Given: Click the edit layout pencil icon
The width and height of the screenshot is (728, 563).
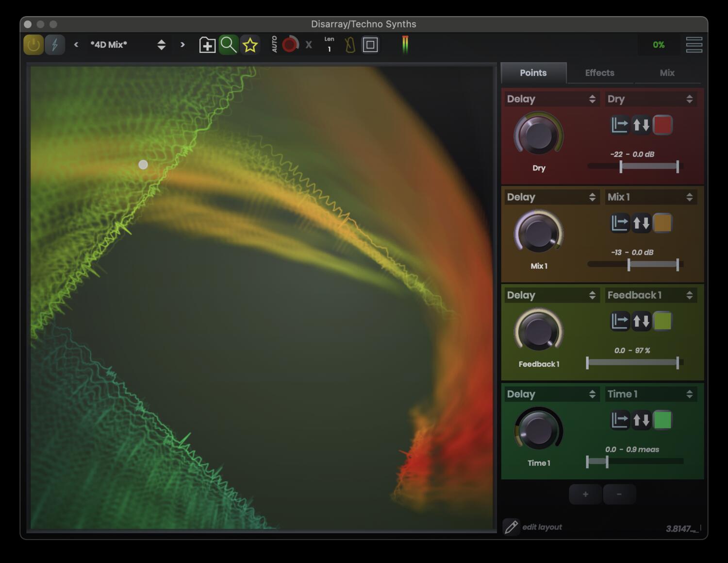Looking at the screenshot, I should pos(511,527).
